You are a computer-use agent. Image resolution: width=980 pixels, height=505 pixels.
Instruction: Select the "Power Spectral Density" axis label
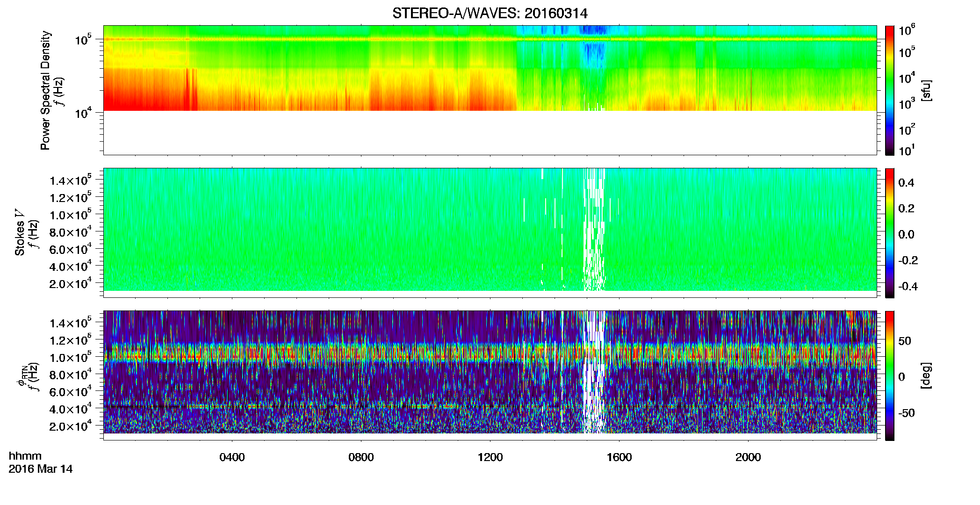(x=45, y=90)
